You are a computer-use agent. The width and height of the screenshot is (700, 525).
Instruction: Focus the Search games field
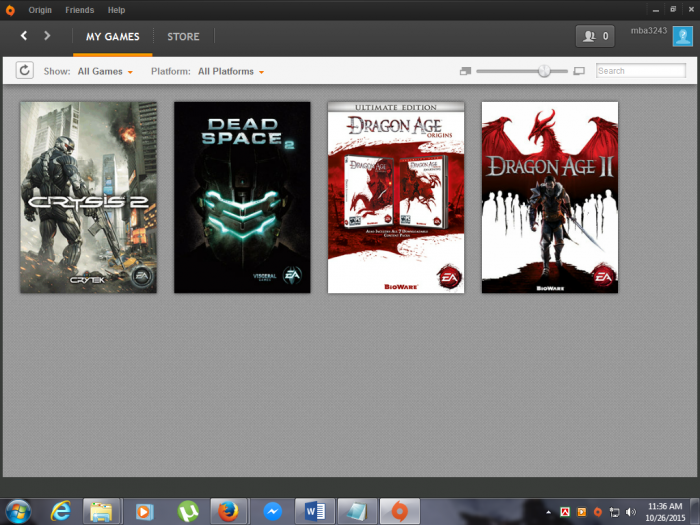coord(641,71)
